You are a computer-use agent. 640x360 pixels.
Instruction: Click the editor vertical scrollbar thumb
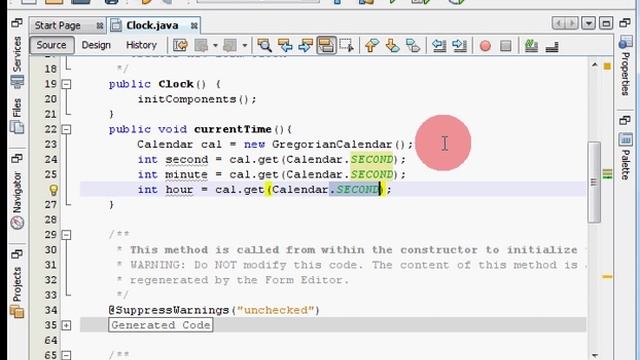click(x=594, y=182)
